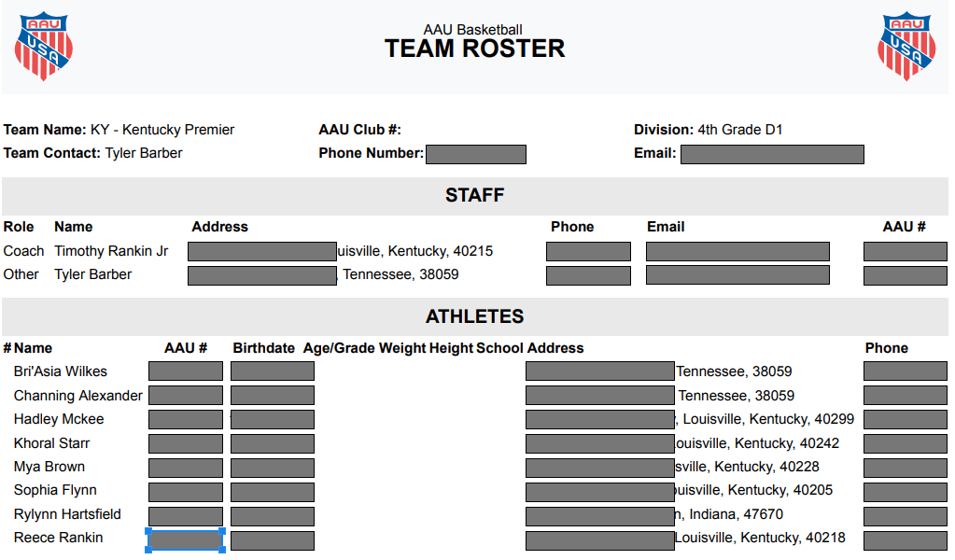Select Rylynn Hartsfield's birthdate field
Image resolution: width=955 pixels, height=560 pixels.
[x=272, y=514]
